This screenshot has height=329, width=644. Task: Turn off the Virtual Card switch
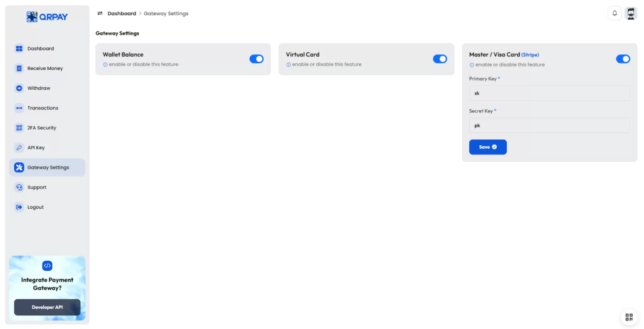[439, 59]
